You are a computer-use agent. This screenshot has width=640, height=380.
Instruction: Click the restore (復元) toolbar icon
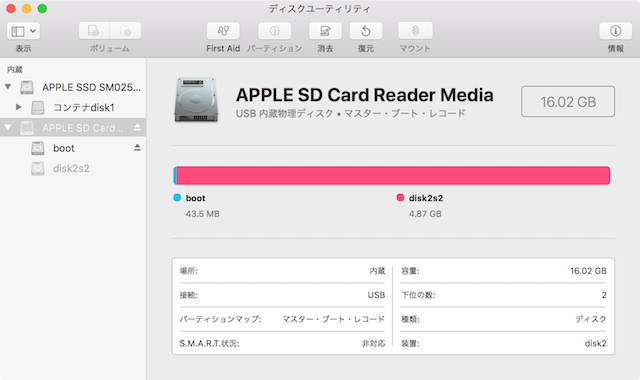pyautogui.click(x=366, y=31)
